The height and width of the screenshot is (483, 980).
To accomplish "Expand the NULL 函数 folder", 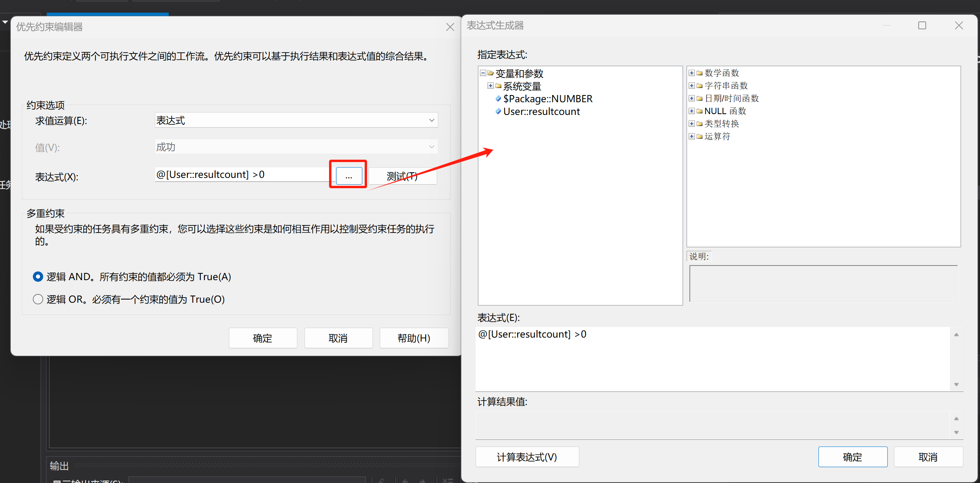I will coord(691,111).
